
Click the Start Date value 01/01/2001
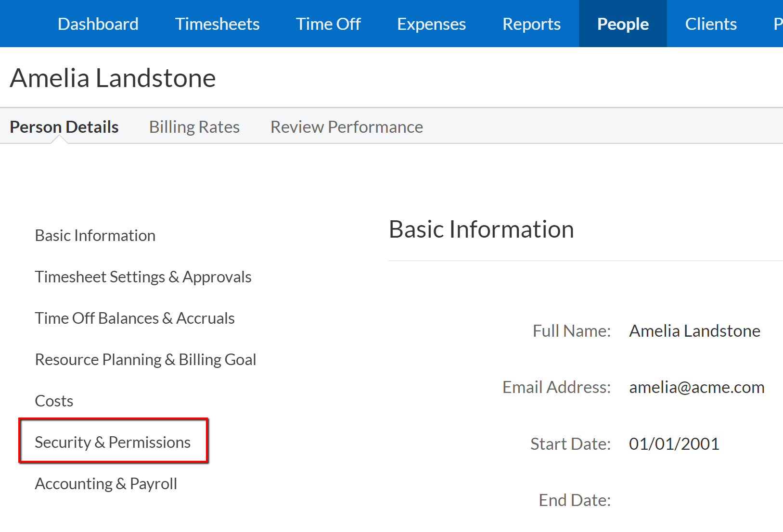[674, 444]
